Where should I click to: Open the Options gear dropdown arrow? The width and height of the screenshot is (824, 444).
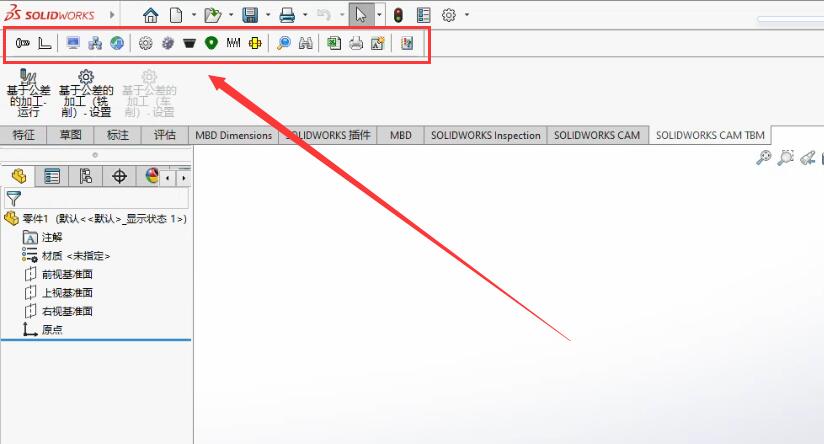pos(466,15)
